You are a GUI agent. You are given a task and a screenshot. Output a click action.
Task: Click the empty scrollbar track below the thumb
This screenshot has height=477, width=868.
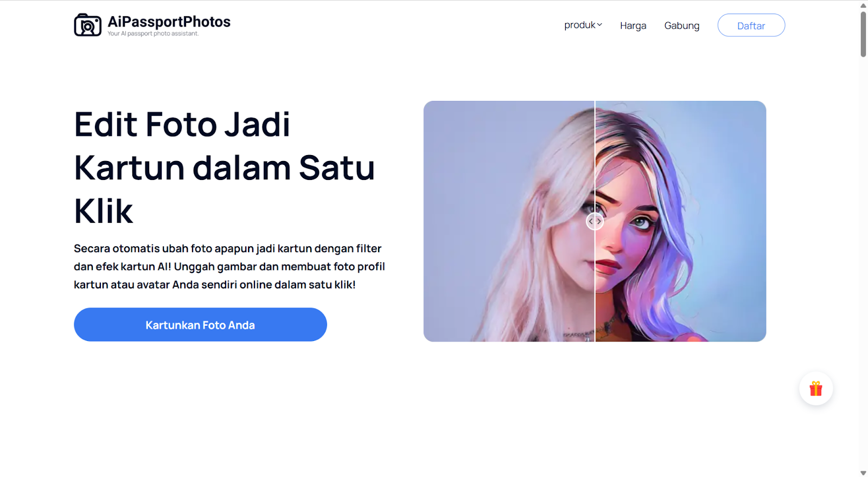(x=863, y=260)
